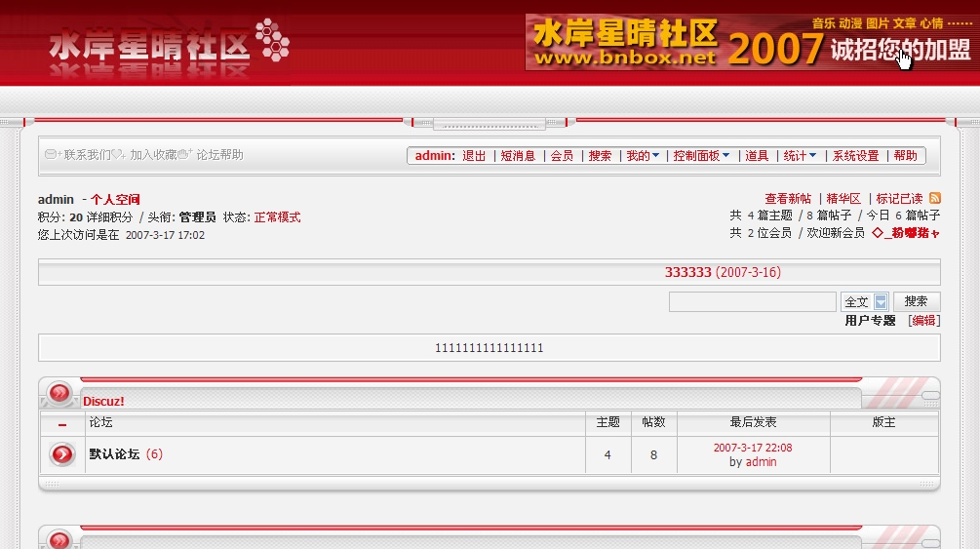This screenshot has width=980, height=549.
Task: Open the 默认论坛 forum
Action: [114, 454]
